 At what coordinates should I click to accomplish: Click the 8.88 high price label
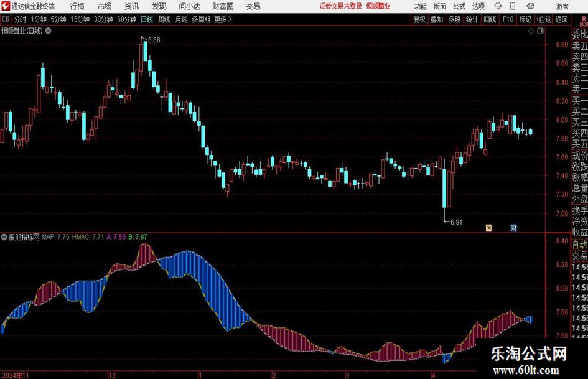click(x=154, y=40)
